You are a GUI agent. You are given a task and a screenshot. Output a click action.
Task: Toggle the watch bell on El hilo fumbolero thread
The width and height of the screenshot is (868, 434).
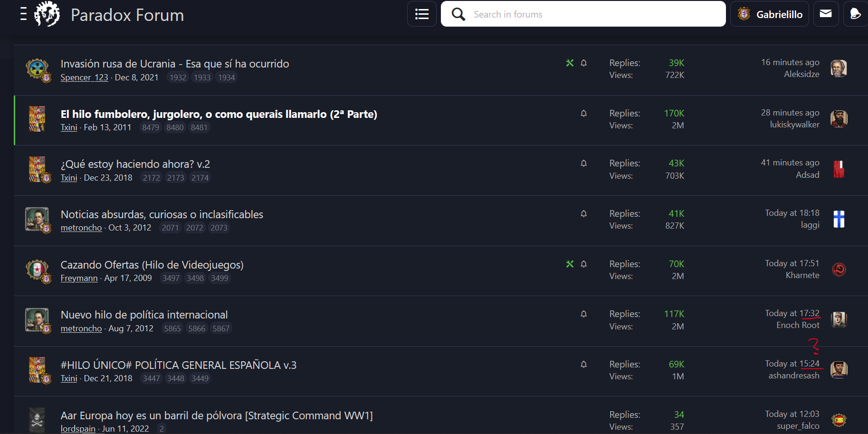point(583,113)
